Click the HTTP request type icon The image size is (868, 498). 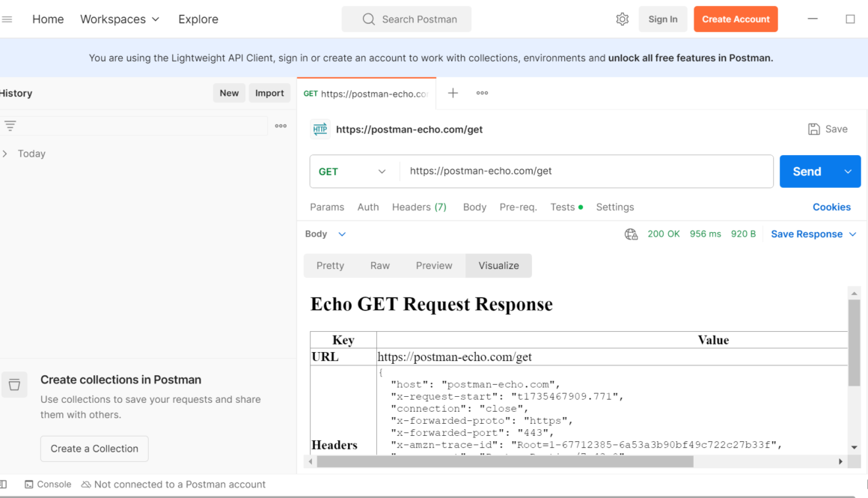320,129
